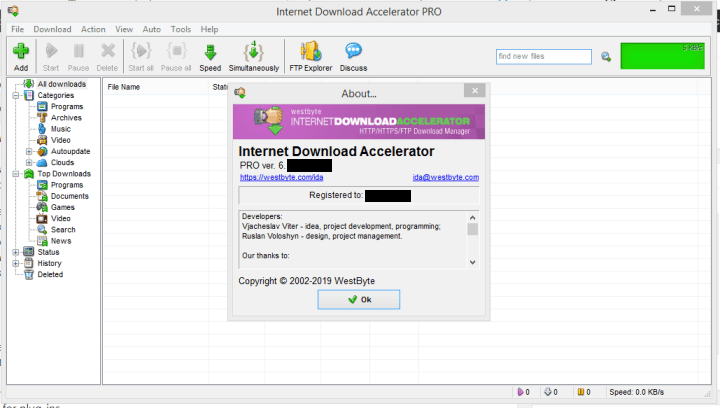Expand the Autoupdate branch

point(29,151)
